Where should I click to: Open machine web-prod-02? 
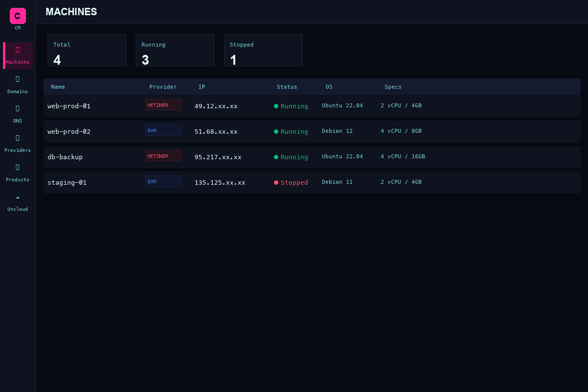312,131
